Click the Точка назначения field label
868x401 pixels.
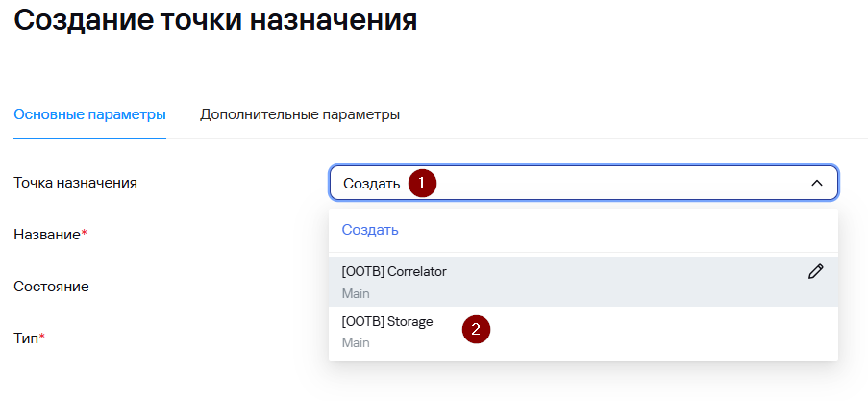coord(75,183)
